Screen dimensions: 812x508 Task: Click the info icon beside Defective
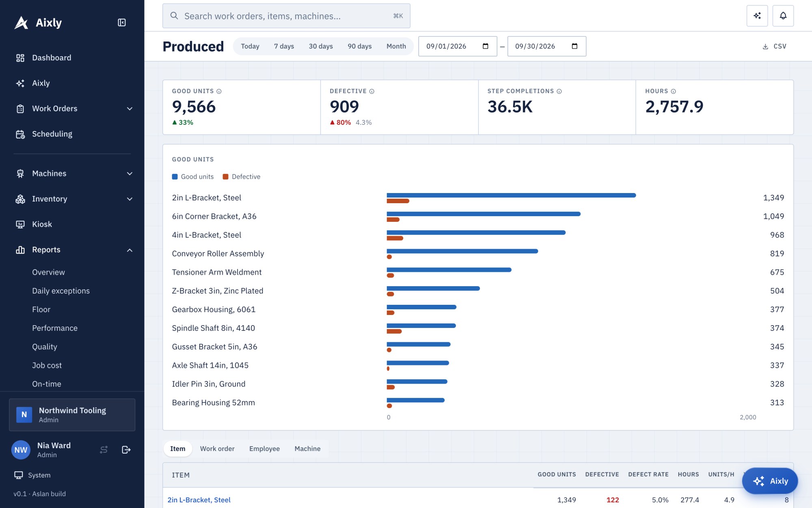tap(371, 91)
